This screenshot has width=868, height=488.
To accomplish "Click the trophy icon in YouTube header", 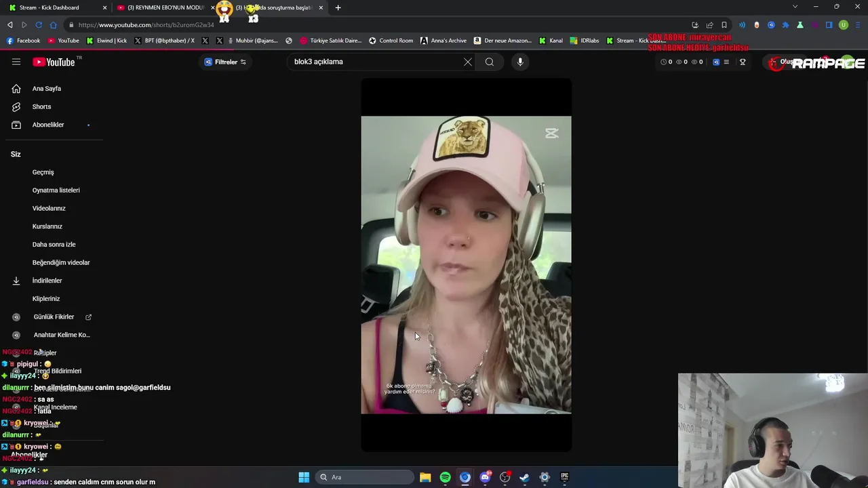I will (x=743, y=62).
